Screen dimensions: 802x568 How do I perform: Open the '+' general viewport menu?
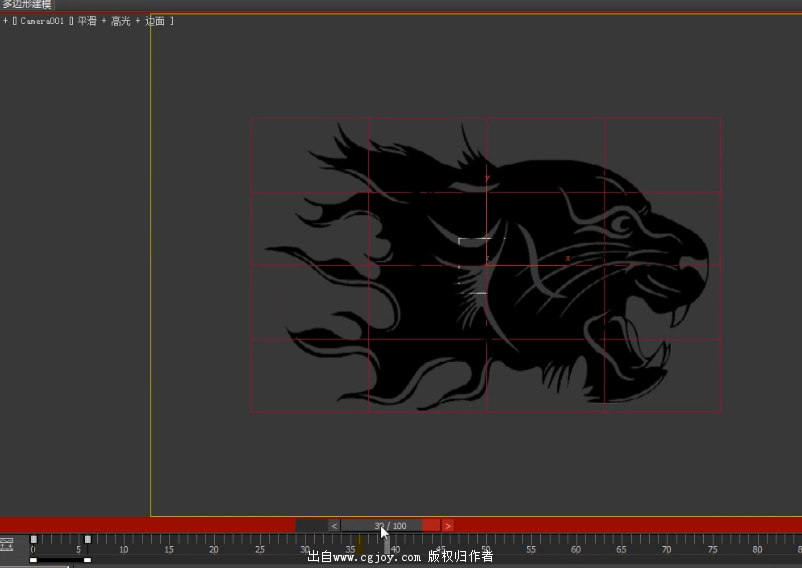coord(6,21)
